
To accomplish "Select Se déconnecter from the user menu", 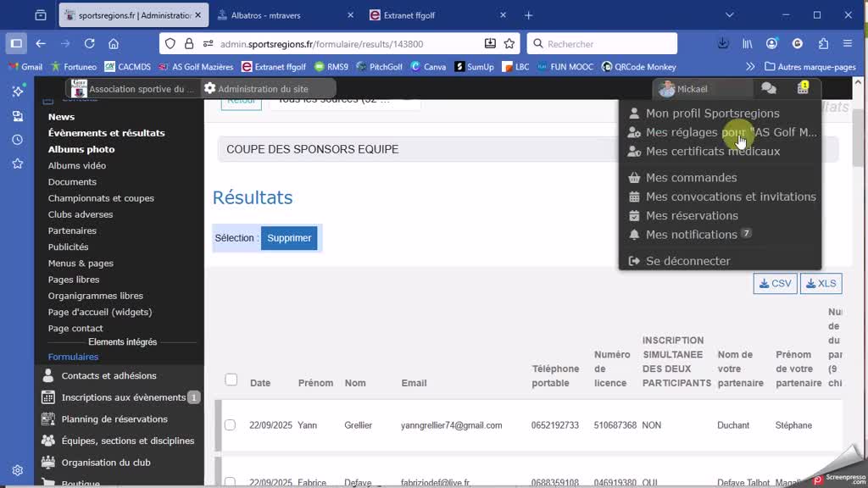I will click(687, 261).
